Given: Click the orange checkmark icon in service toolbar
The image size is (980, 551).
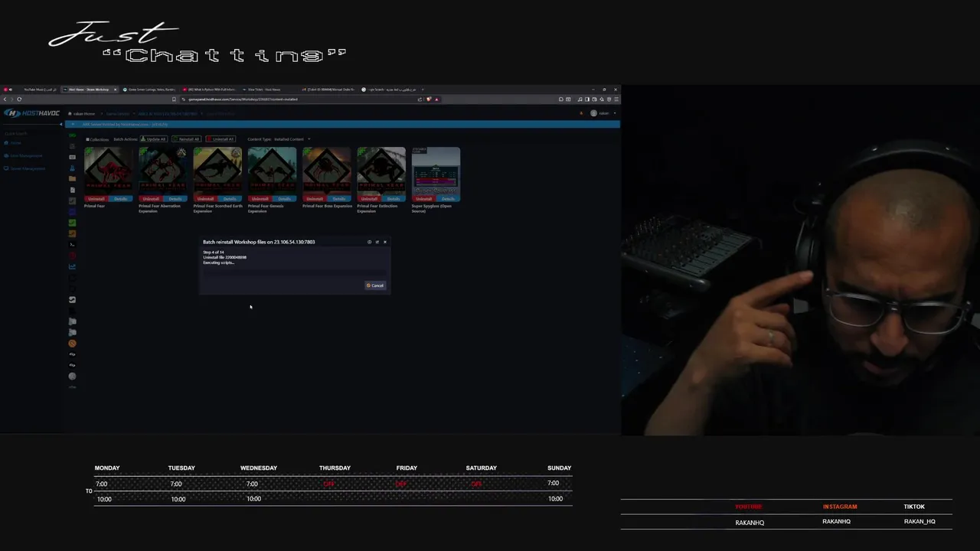Looking at the screenshot, I should 72,234.
